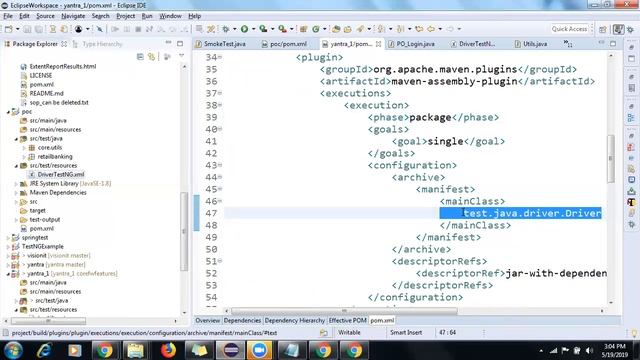
Task: Collapse the poc project node
Action: click(8, 111)
